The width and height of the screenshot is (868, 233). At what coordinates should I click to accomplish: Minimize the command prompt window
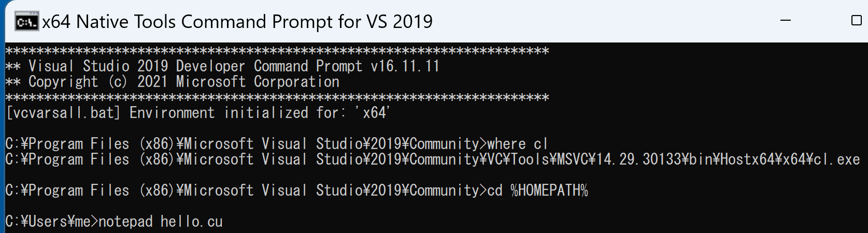coord(786,21)
